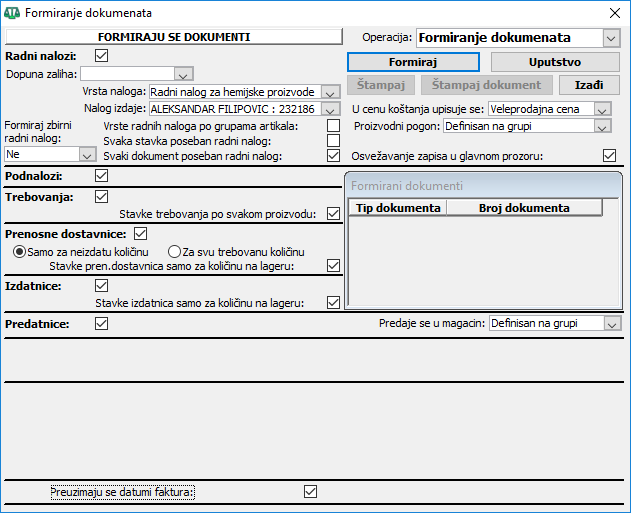Toggle Preuzimaju se datumi faktura checkbox

click(x=310, y=492)
